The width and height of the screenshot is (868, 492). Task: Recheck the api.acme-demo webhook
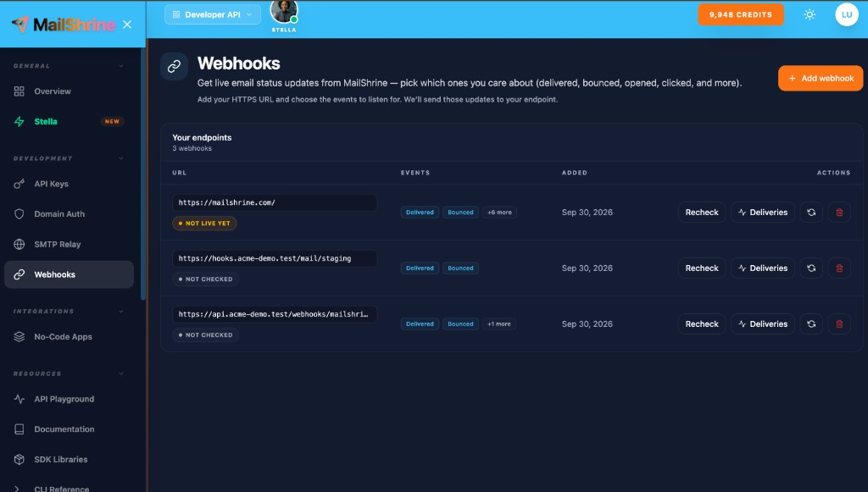pyautogui.click(x=701, y=324)
